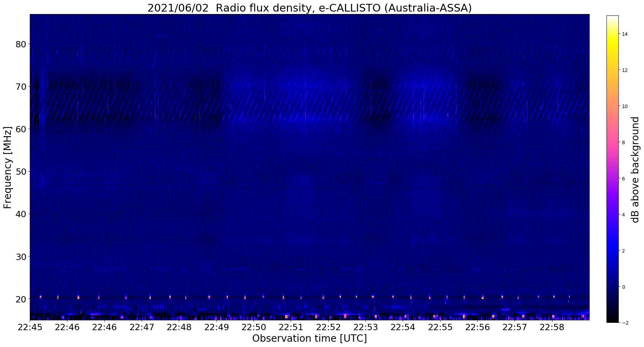Click the 22:49 time tick label
The image size is (644, 347).
point(216,328)
